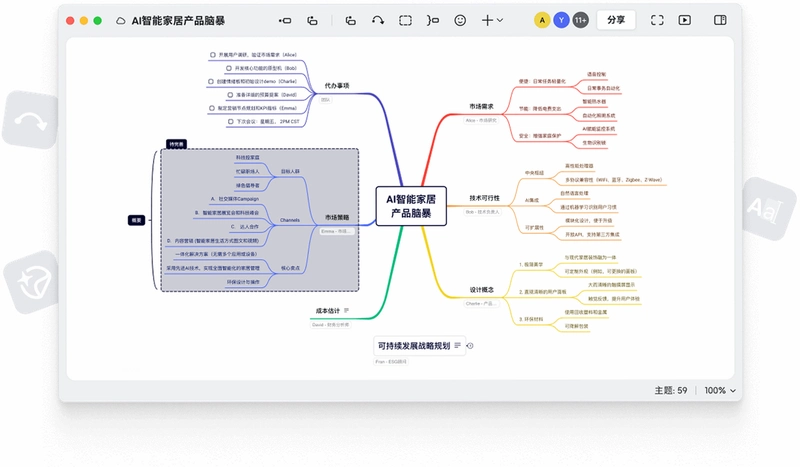Screen dimensions: 800x467
Task: Toggle the right format panel sidebar
Action: [720, 20]
